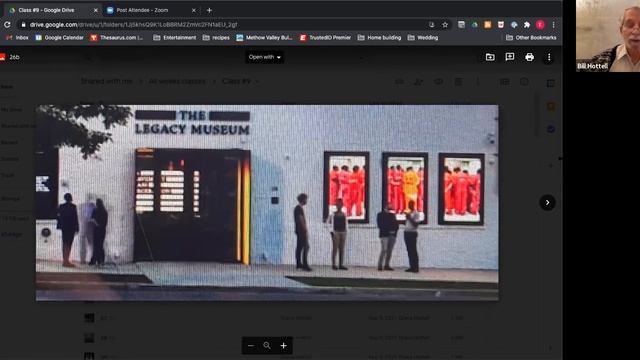Close the Post Attendee Zoom tab
Viewport: 640px width, 360px height.
(193, 10)
